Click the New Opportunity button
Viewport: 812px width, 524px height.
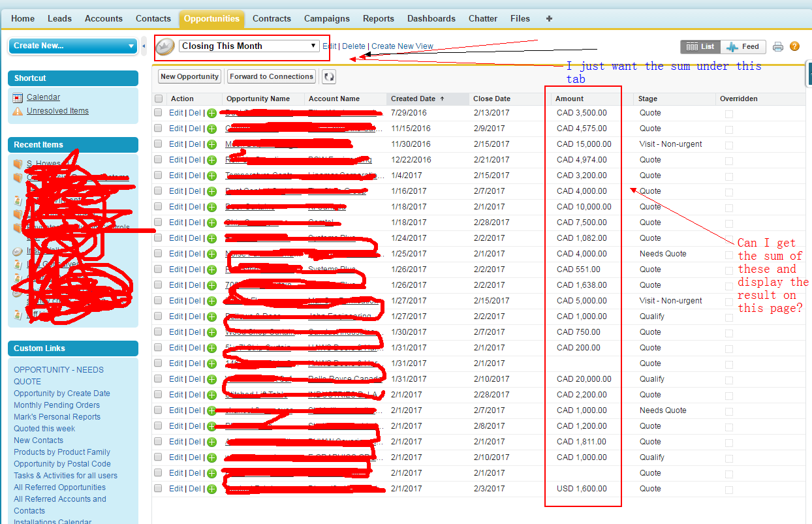click(x=189, y=77)
